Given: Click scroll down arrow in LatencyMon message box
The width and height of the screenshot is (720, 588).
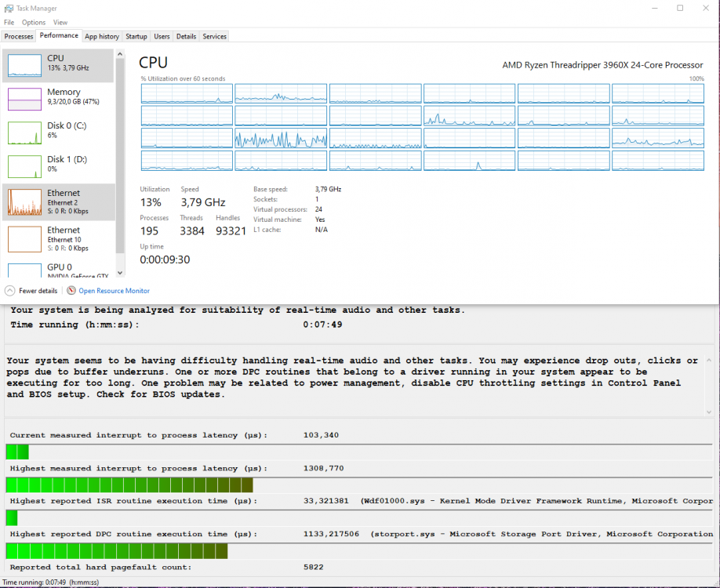Looking at the screenshot, I should [x=708, y=412].
